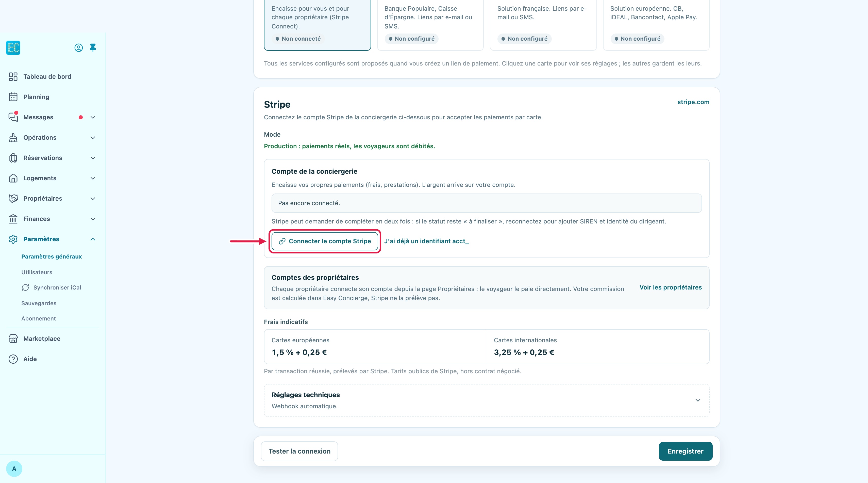Click the Opérations icon

click(13, 138)
